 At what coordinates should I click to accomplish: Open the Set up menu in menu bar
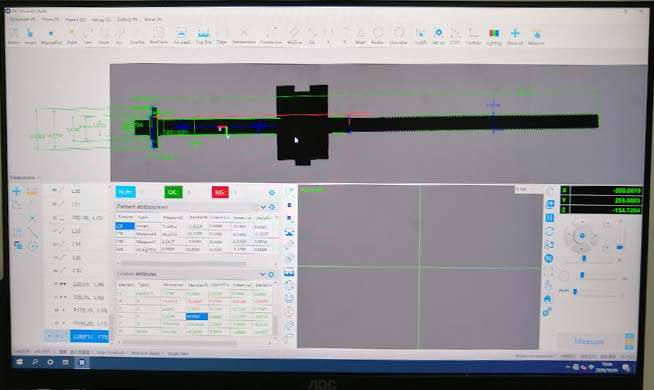(101, 20)
